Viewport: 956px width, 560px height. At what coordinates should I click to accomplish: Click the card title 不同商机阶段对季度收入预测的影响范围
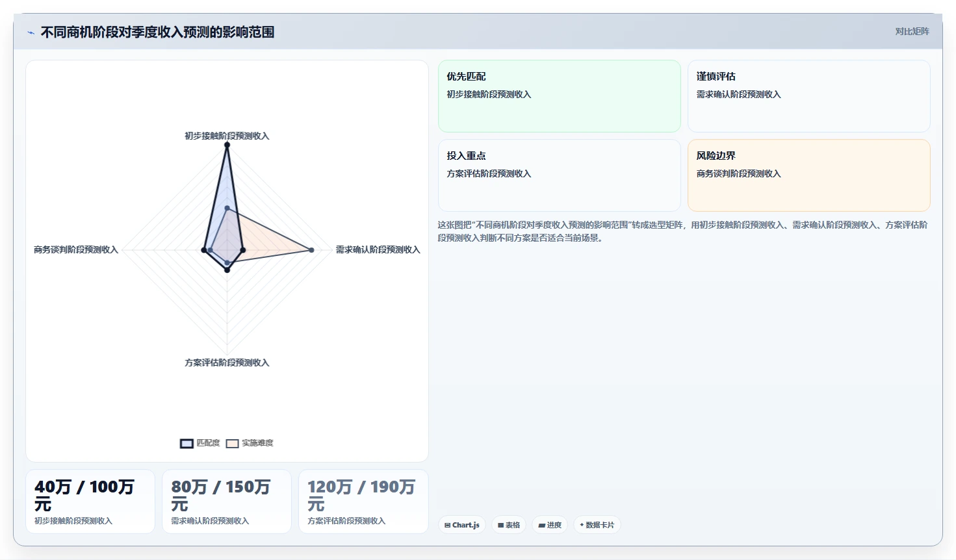click(157, 32)
